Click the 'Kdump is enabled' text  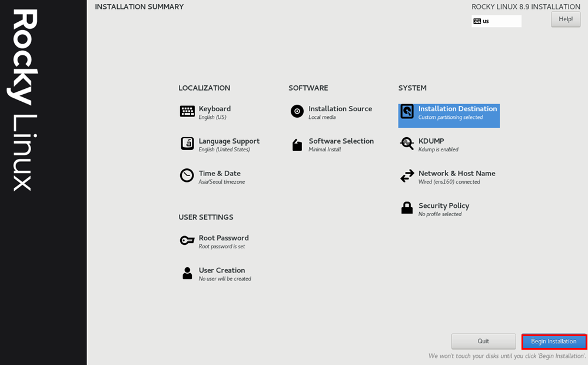[438, 150]
